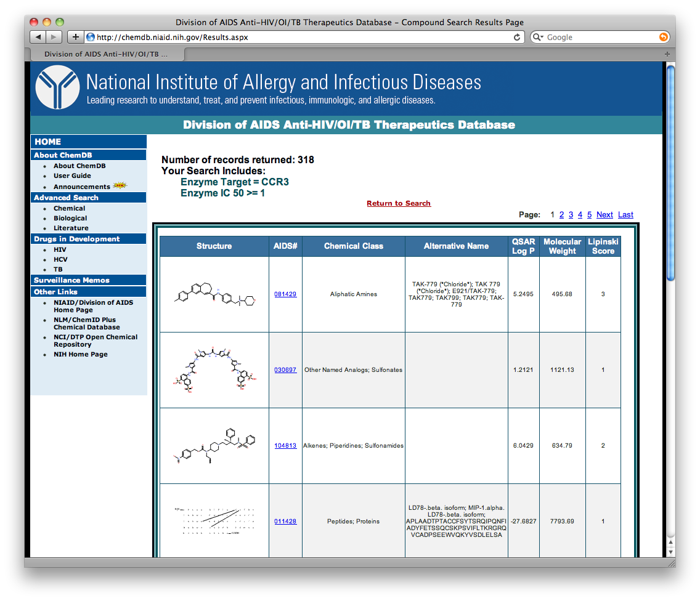Open NLM/ChemID Plus Chemical Database link
Screen dimensions: 700x601
pyautogui.click(x=87, y=323)
